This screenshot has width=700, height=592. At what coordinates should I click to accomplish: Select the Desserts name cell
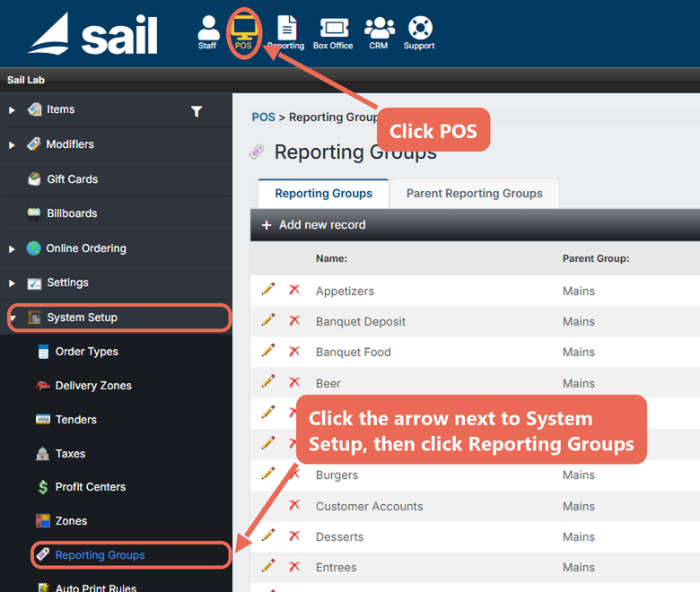point(340,536)
